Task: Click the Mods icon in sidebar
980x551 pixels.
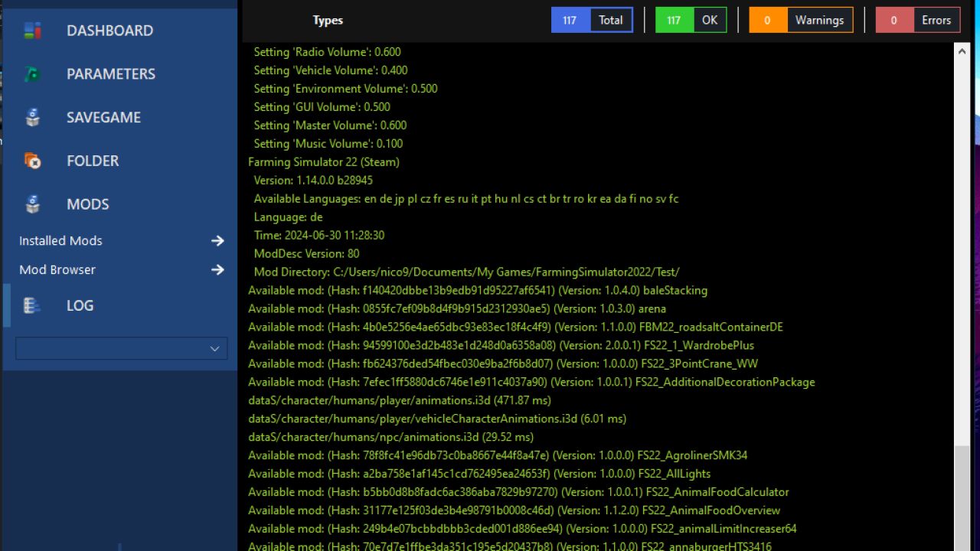Action: tap(32, 204)
